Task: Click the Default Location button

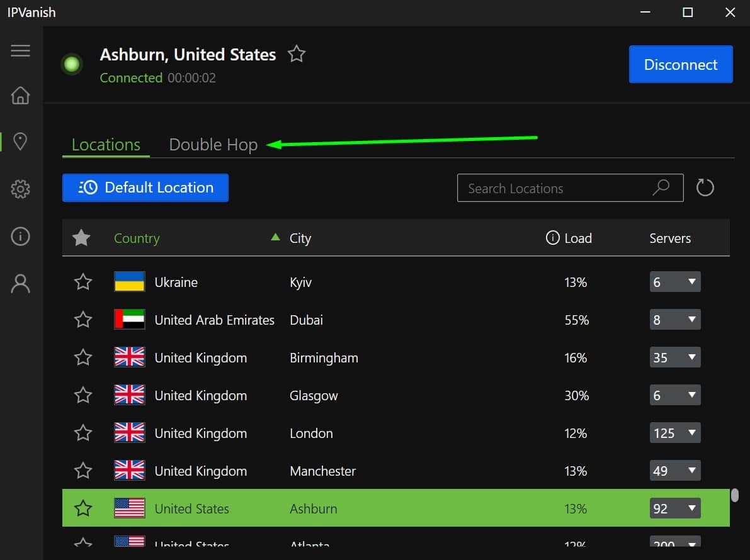Action: [145, 188]
